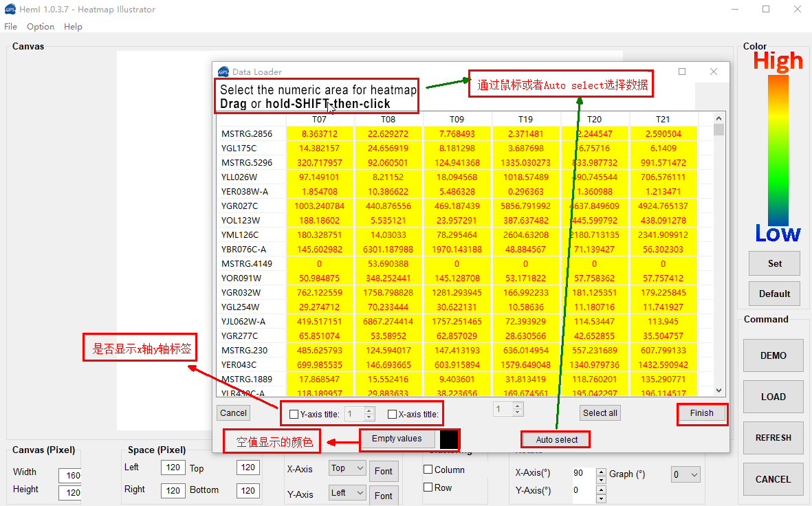Click cell 6301.187988 in YBR076C-A row
This screenshot has height=506, width=812.
coord(388,249)
